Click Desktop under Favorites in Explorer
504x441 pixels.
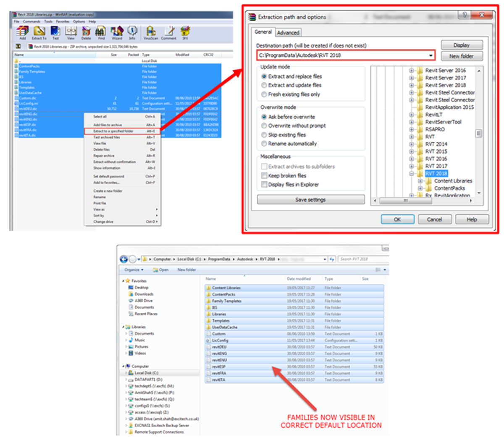pos(141,288)
